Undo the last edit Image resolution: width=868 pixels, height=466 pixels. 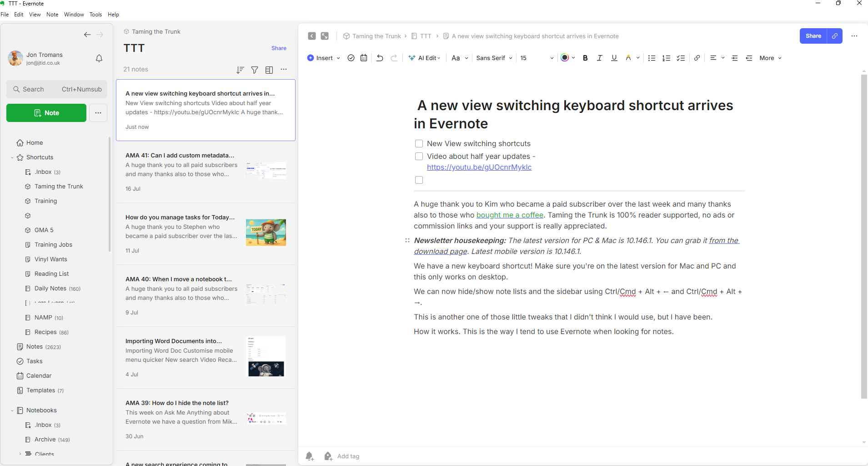tap(380, 58)
